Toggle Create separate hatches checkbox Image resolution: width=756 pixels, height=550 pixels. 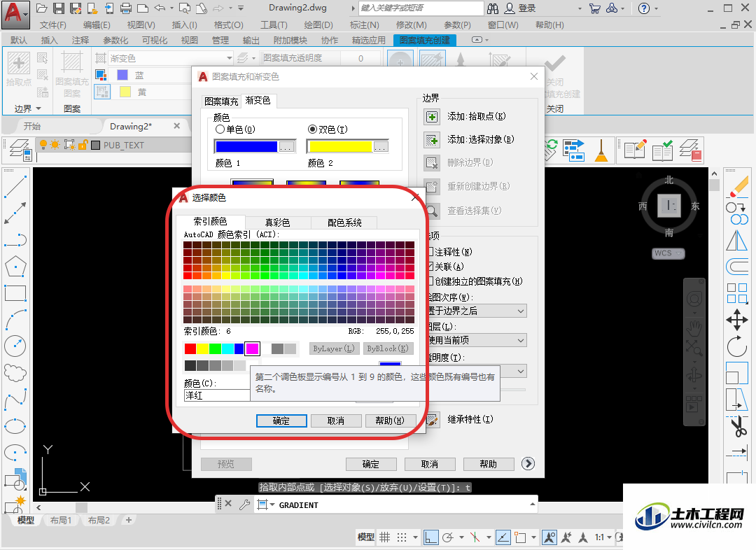pos(430,281)
